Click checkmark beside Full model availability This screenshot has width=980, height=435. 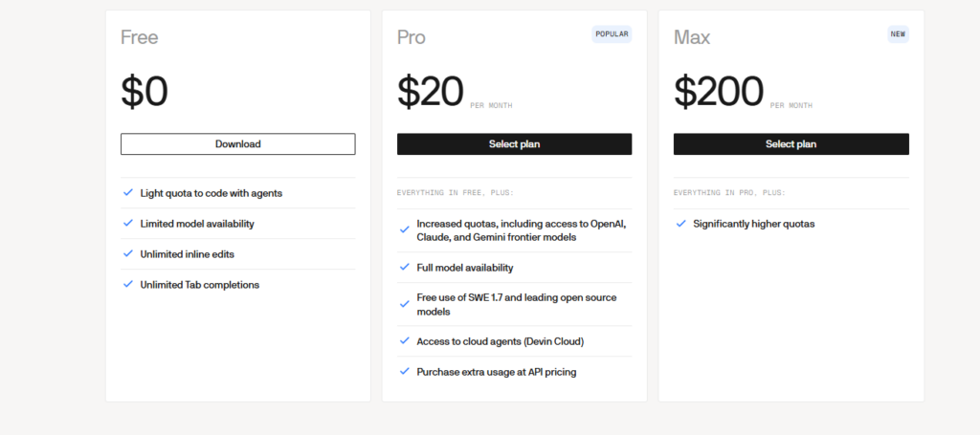[405, 267]
